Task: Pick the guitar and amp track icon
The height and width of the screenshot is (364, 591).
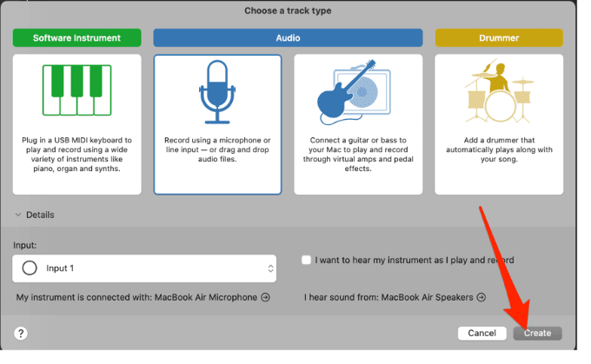Action: click(x=358, y=94)
